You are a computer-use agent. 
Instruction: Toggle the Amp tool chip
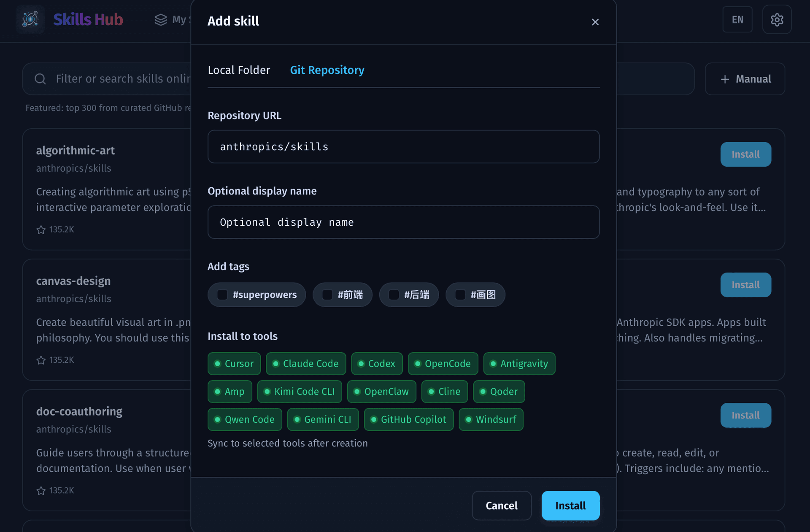click(x=230, y=392)
